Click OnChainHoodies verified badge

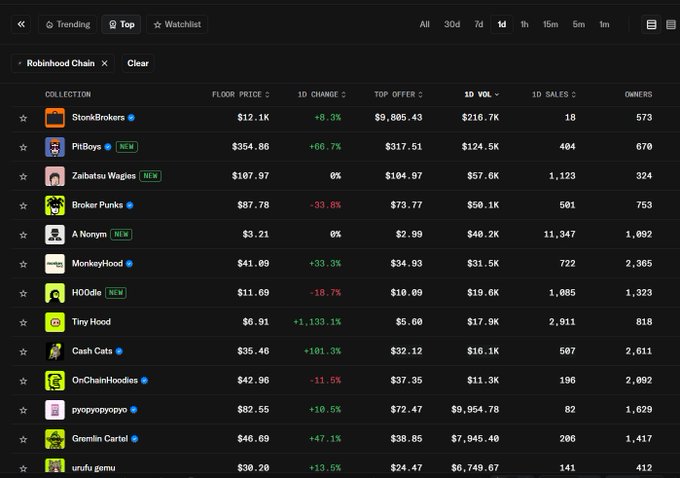(x=144, y=380)
